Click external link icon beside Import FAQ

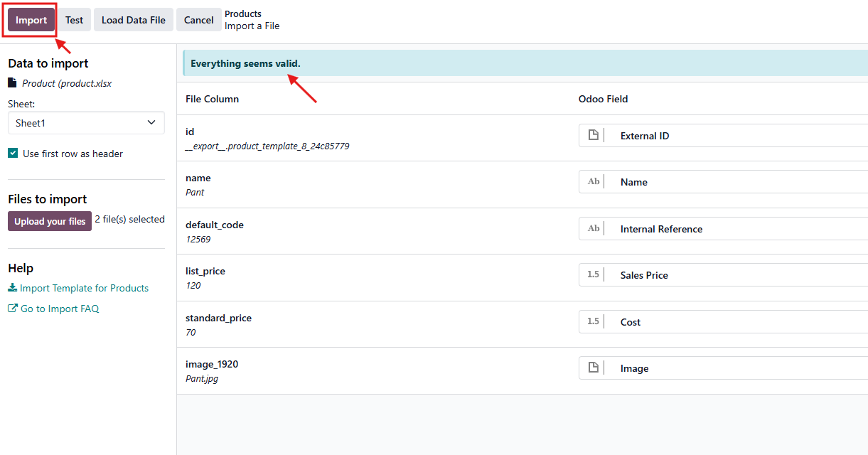click(x=13, y=309)
